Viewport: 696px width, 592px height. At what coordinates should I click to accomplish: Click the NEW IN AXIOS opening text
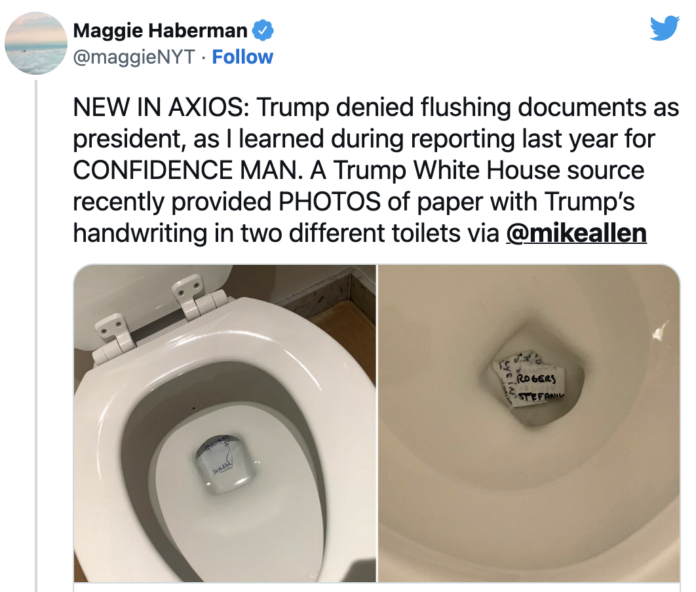click(x=160, y=108)
